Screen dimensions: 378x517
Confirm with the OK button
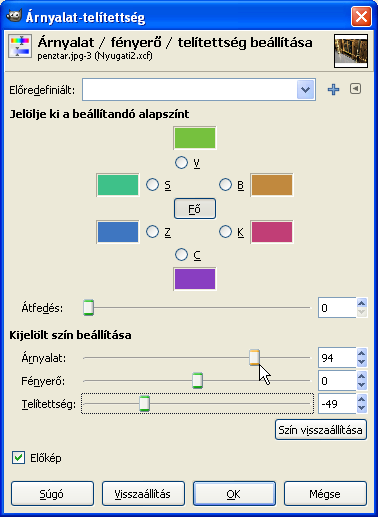coord(234,494)
